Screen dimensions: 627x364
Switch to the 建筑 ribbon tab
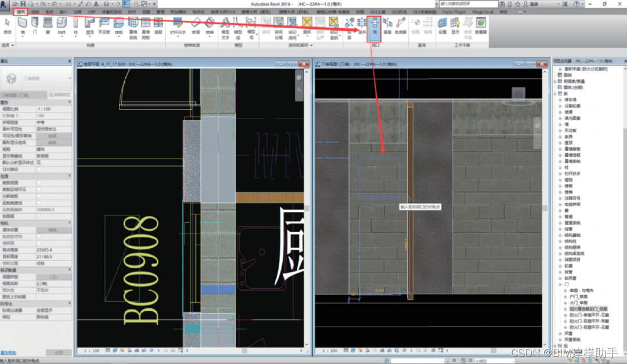pos(21,12)
